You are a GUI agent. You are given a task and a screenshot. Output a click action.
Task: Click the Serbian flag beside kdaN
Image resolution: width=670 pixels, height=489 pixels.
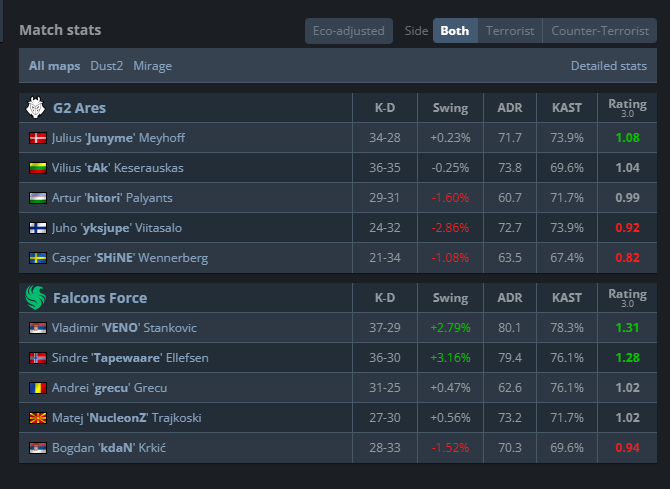pyautogui.click(x=38, y=448)
